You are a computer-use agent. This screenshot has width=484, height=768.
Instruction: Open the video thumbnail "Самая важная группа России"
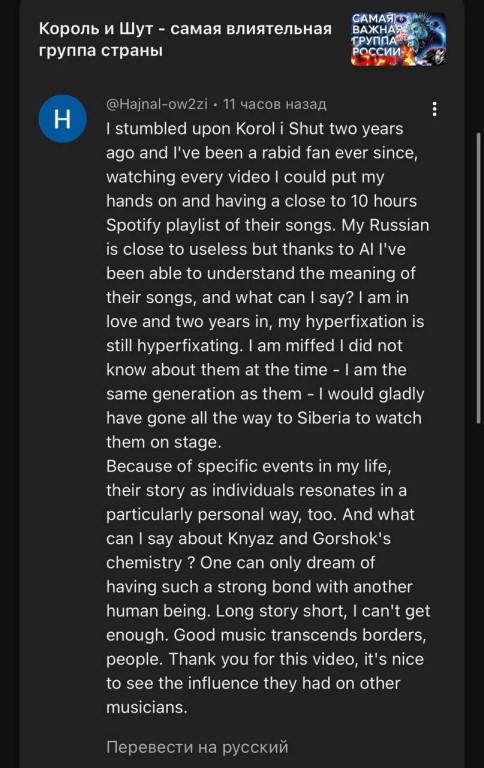point(398,39)
